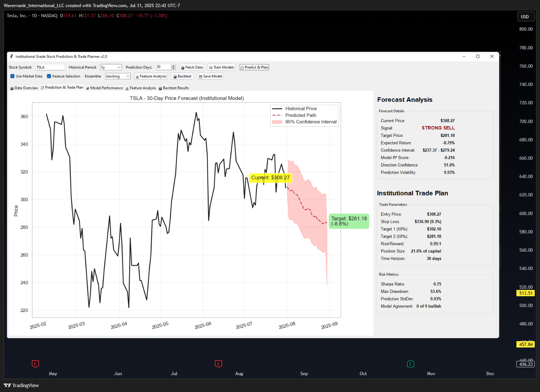Increase Prediction Days with the up arrow
540x392 pixels.
(173, 66)
